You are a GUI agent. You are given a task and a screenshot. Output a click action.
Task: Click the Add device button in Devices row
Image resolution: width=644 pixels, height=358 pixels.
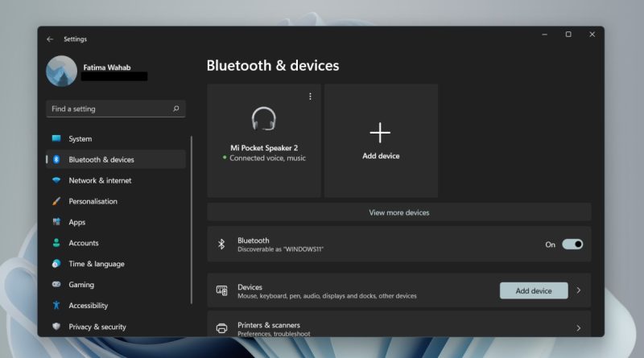coord(534,290)
